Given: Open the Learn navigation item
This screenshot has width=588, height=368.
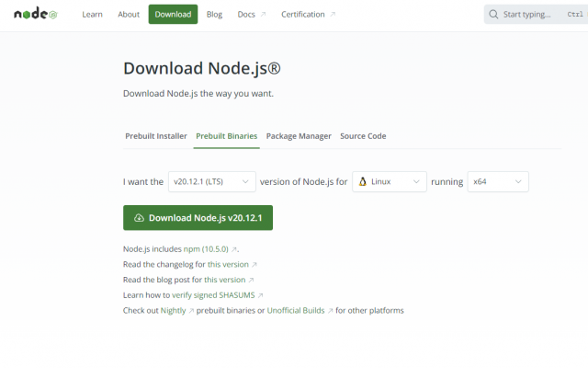Looking at the screenshot, I should [x=92, y=15].
